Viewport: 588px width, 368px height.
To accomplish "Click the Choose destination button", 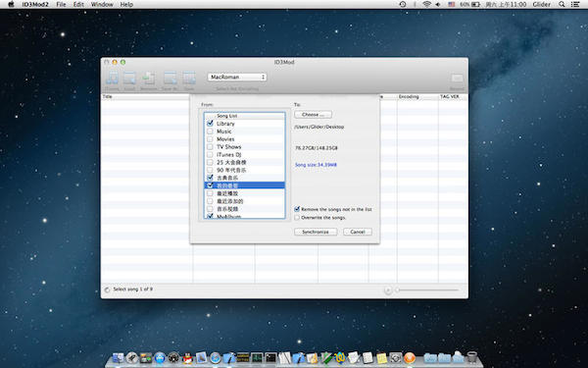I will click(313, 115).
